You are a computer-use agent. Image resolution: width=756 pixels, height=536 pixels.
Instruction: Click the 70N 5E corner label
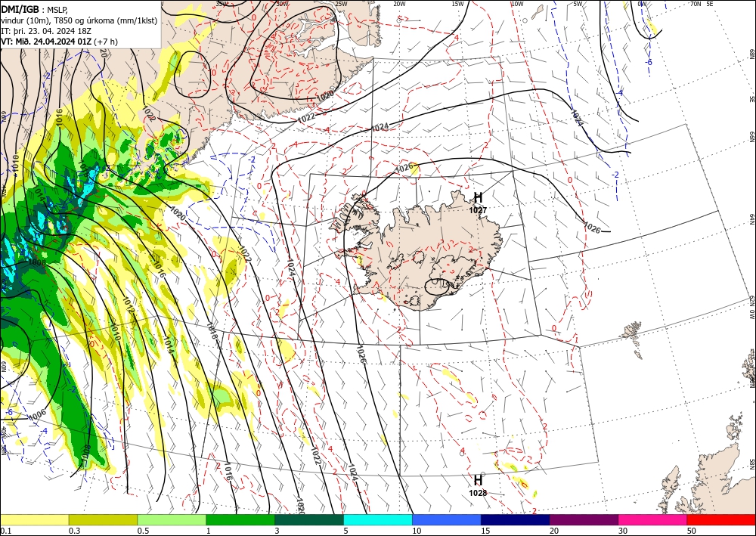point(702,4)
